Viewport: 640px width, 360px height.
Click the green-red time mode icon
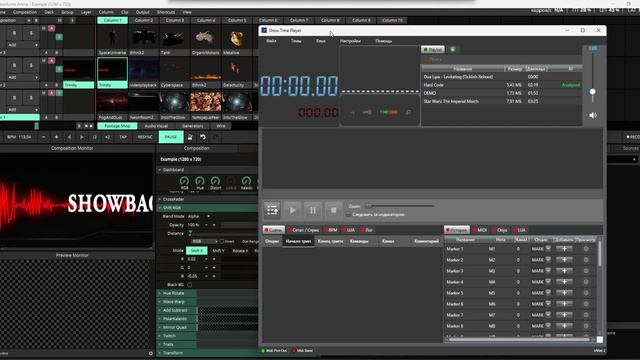point(388,112)
